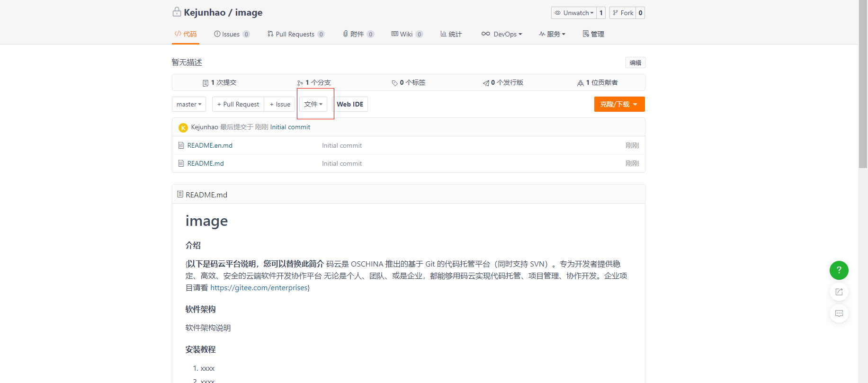Screen dimensions: 868x383
Task: Click the commits icon next to 1 次提交
Action: (x=206, y=83)
